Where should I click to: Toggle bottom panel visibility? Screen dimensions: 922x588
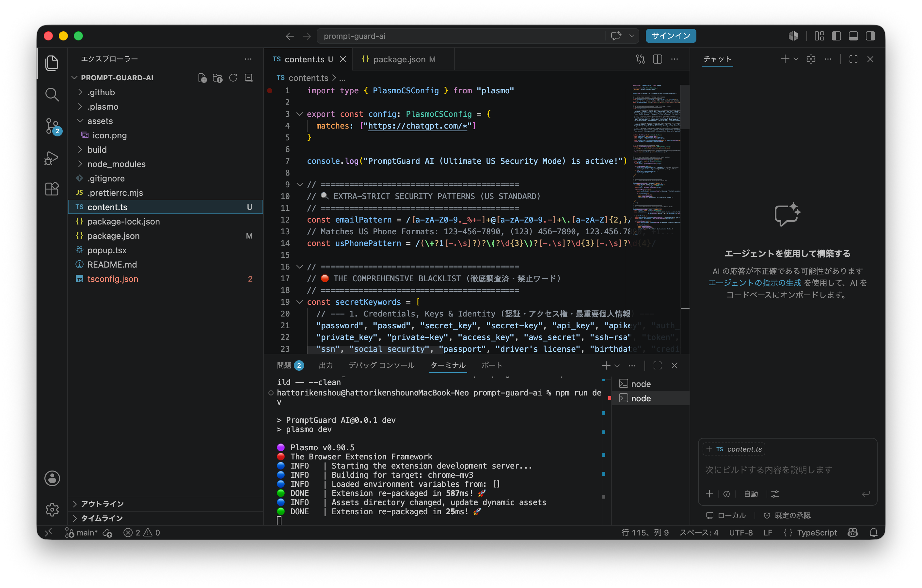tap(853, 36)
